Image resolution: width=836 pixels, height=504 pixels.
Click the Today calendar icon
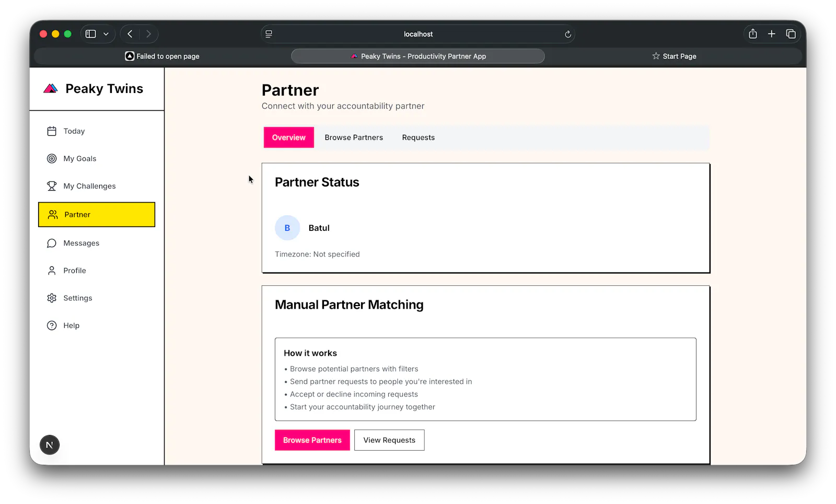(x=52, y=131)
